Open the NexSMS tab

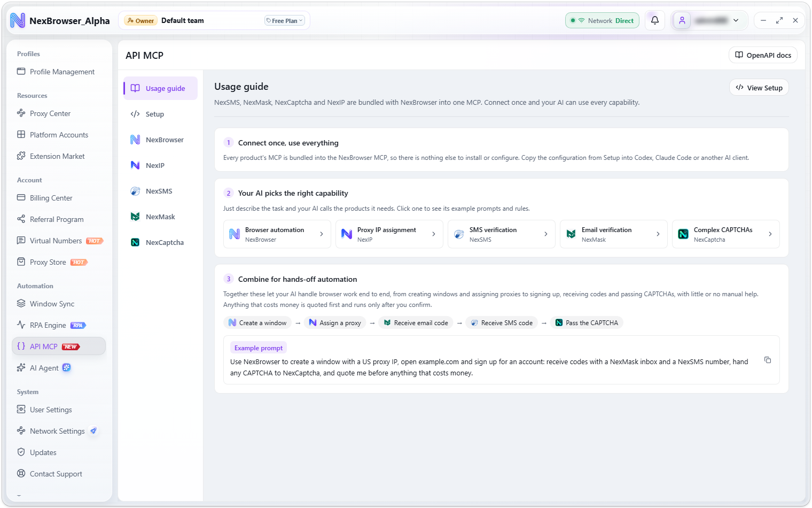[x=160, y=191]
